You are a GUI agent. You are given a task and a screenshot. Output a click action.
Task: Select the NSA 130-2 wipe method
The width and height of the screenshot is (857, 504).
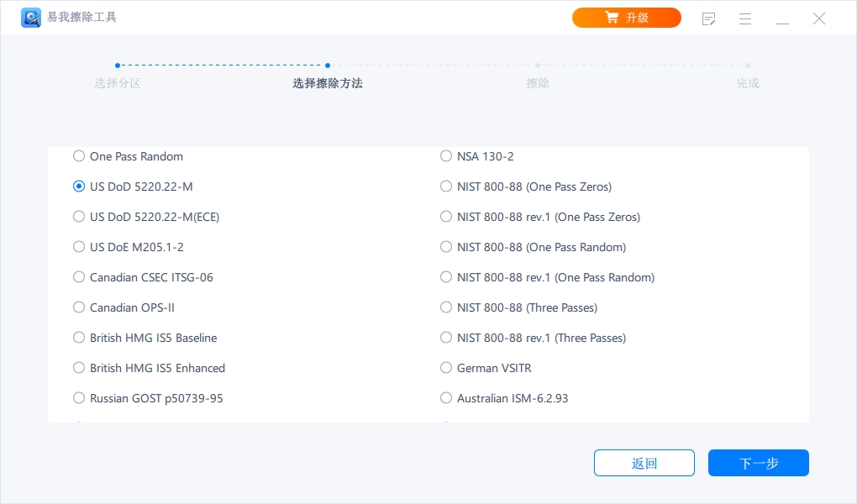tap(446, 156)
